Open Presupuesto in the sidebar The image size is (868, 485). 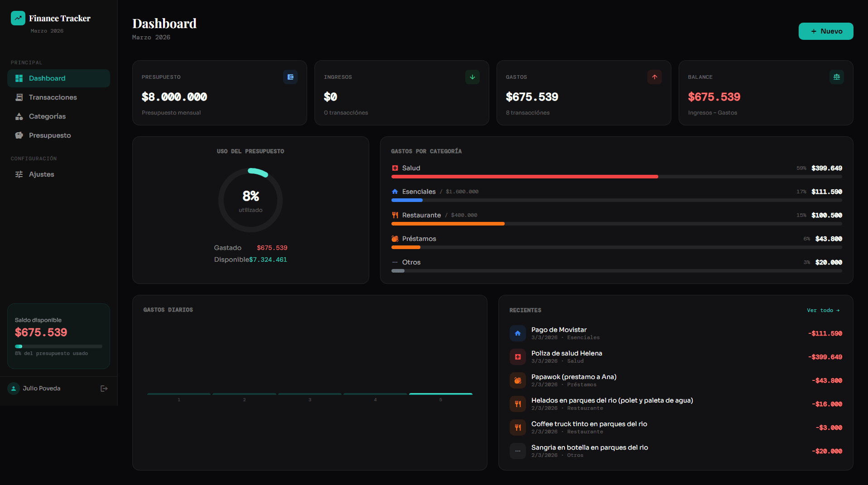tap(50, 135)
